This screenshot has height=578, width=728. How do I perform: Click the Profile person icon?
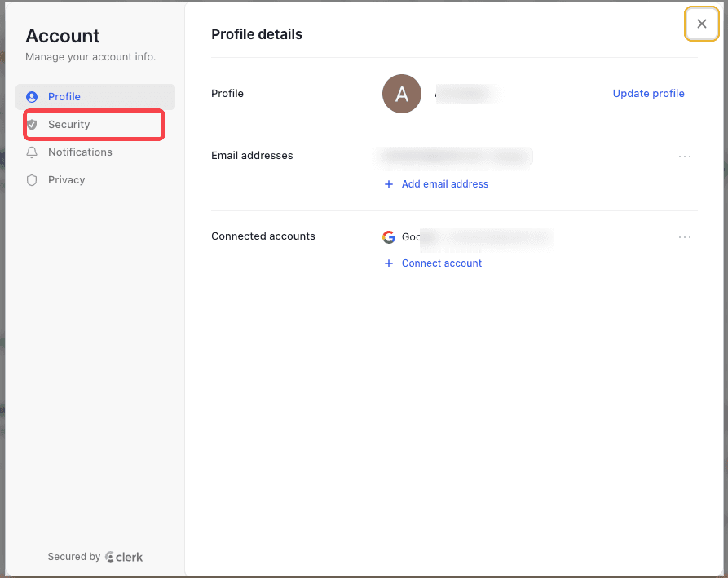tap(32, 96)
